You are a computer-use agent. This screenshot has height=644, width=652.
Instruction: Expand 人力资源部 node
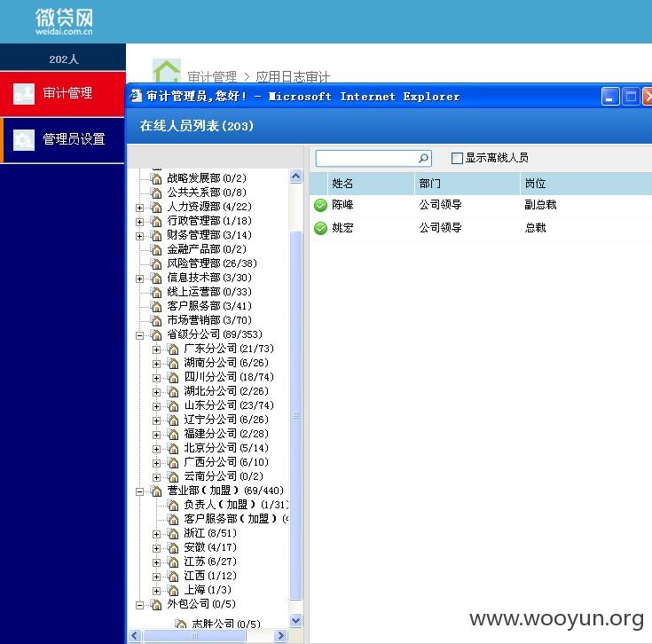coord(140,208)
